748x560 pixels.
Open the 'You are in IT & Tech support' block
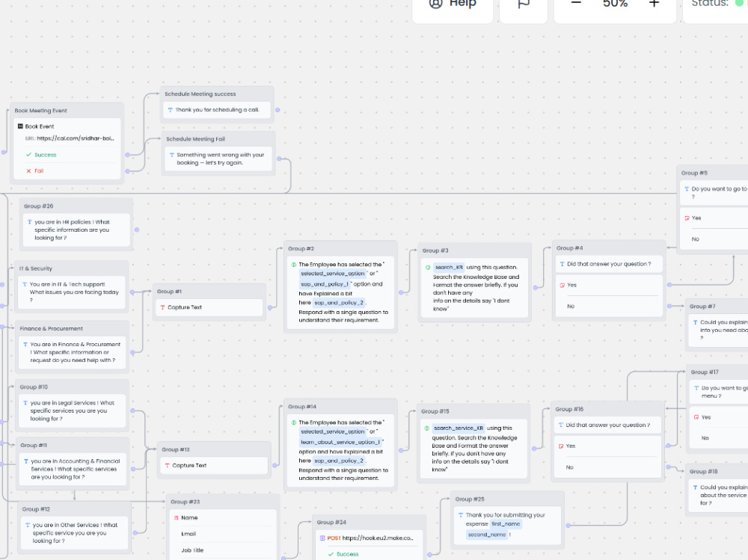click(x=72, y=292)
